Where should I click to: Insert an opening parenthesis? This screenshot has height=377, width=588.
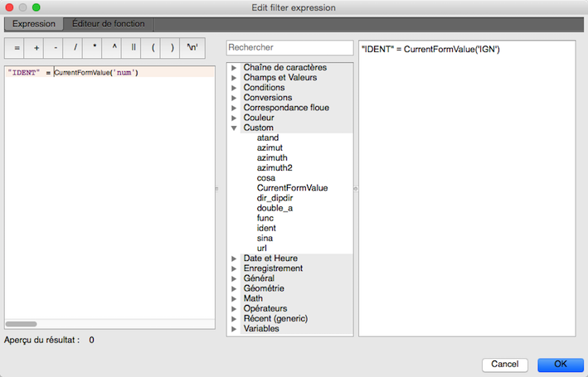[x=153, y=47]
